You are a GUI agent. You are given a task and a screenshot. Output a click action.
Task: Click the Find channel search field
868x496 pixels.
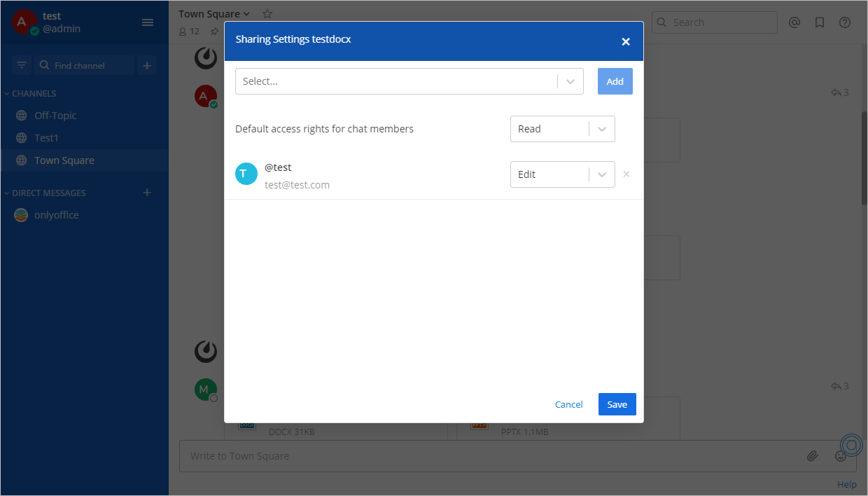tap(85, 65)
